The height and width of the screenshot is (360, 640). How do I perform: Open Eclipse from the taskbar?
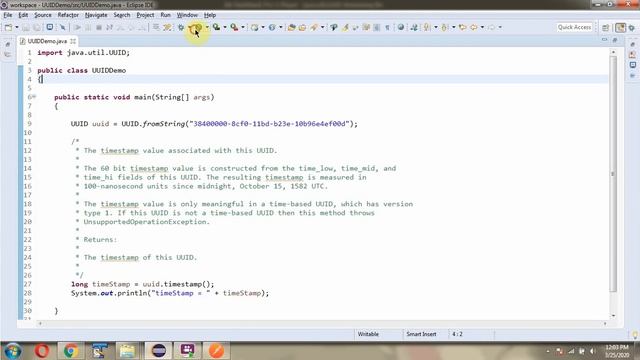[158, 351]
